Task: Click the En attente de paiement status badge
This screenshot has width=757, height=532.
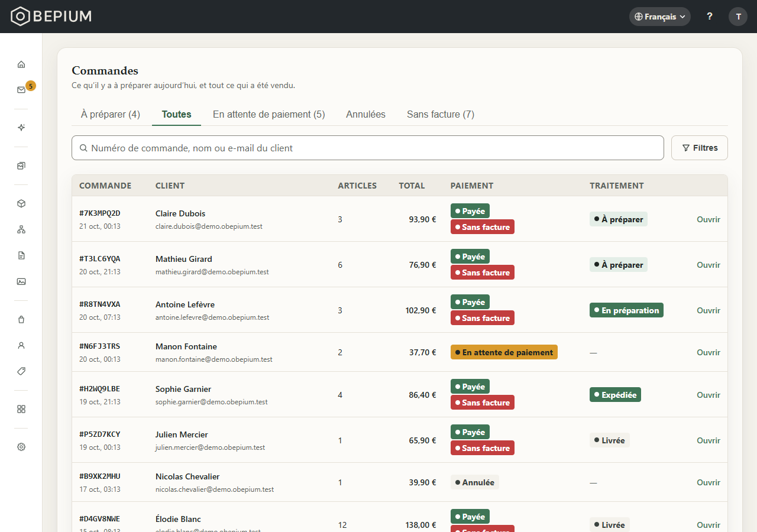Action: [x=504, y=352]
